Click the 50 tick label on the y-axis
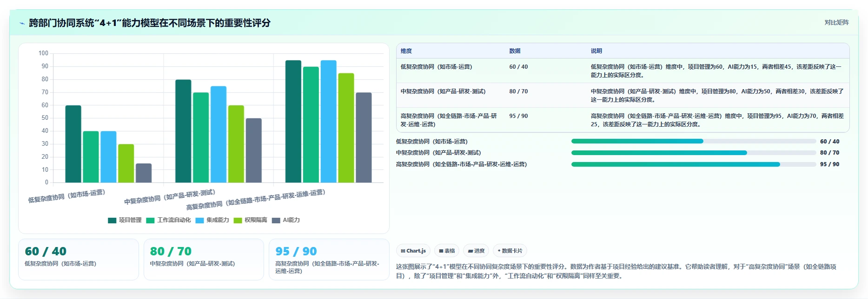The image size is (868, 299). click(45, 118)
